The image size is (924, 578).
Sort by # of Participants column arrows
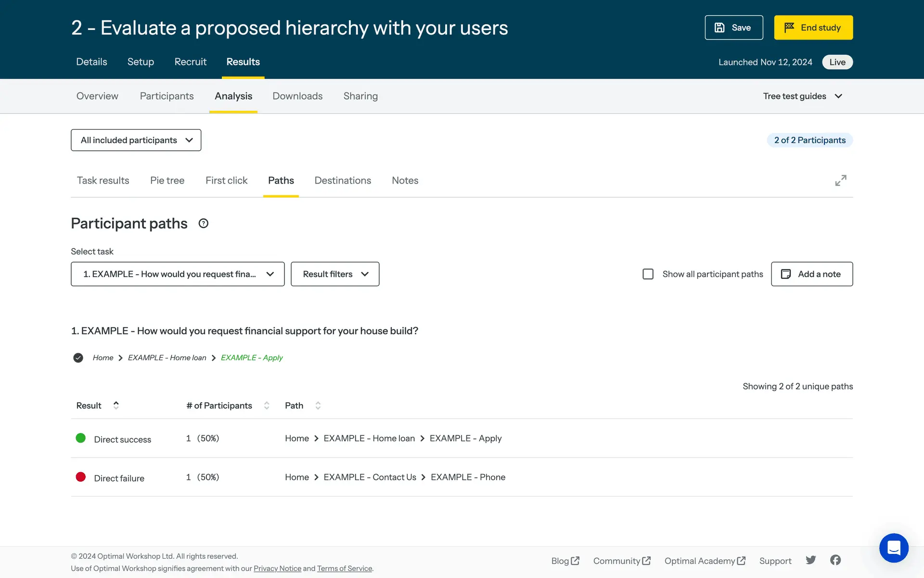pyautogui.click(x=267, y=406)
